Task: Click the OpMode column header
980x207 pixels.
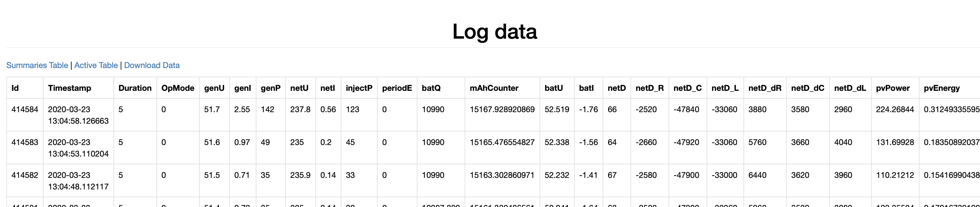Action: coord(178,88)
